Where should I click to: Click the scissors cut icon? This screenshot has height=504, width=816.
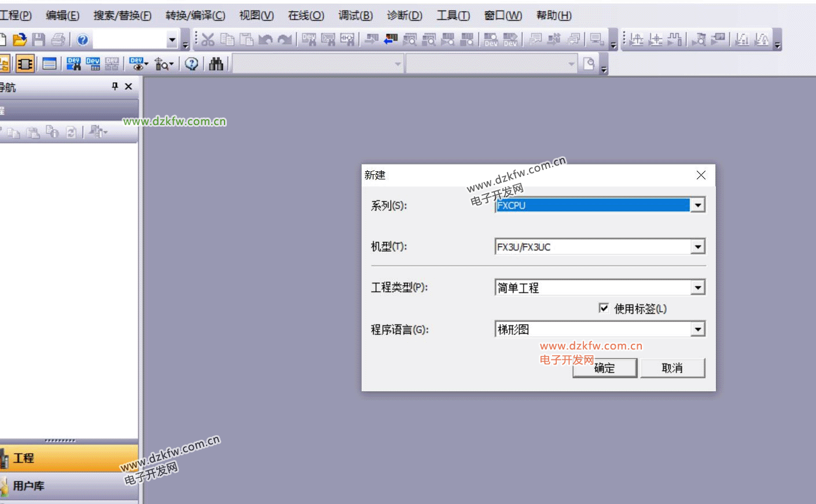pyautogui.click(x=208, y=39)
